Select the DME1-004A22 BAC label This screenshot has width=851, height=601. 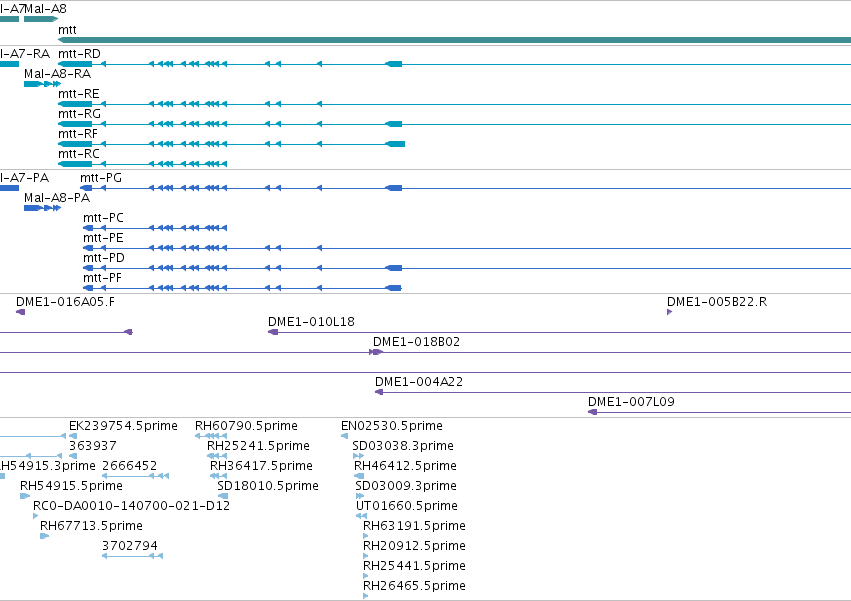[x=419, y=382]
